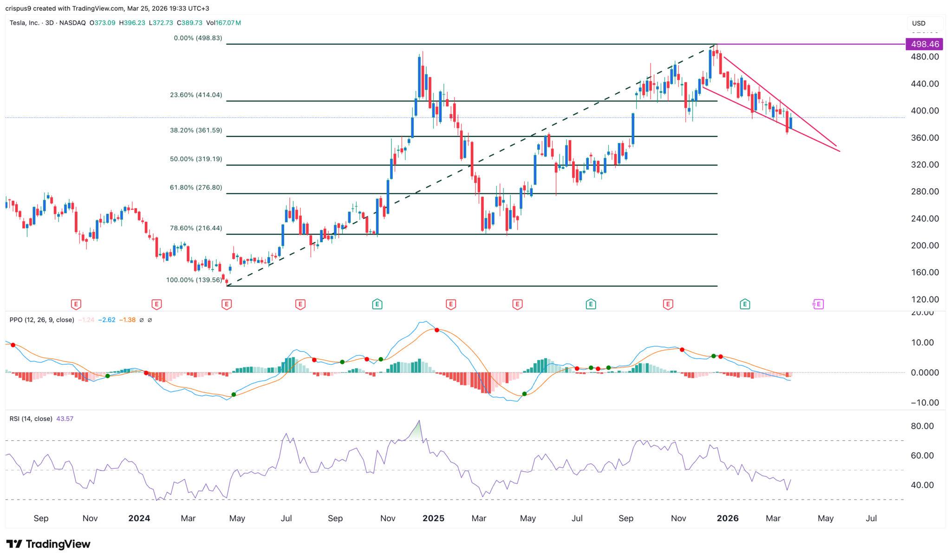Select the RSI (14, close) indicator legend

(x=31, y=418)
